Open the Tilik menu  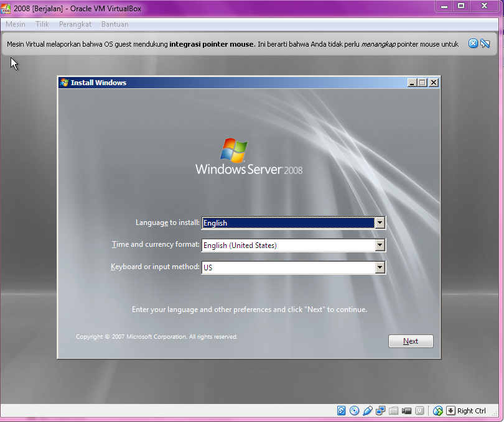coord(42,24)
